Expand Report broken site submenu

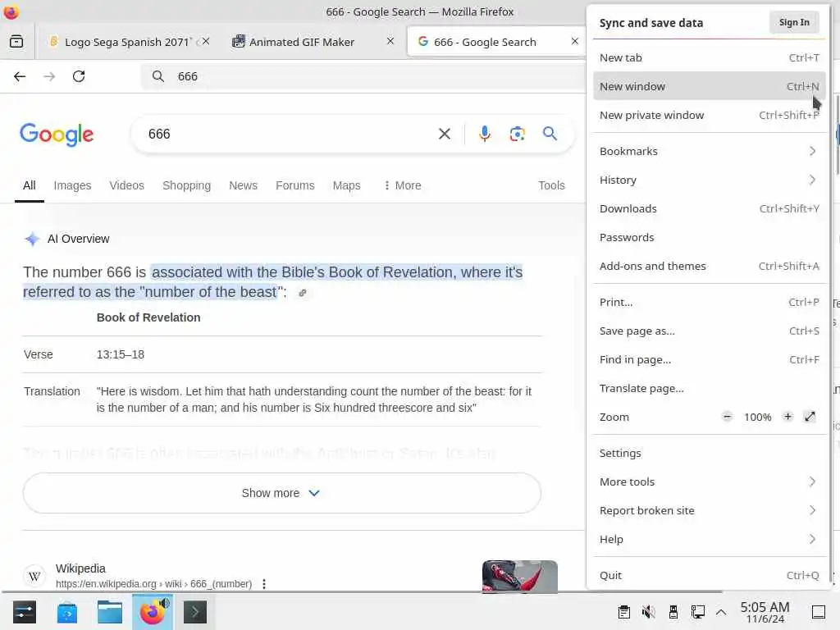709,510
